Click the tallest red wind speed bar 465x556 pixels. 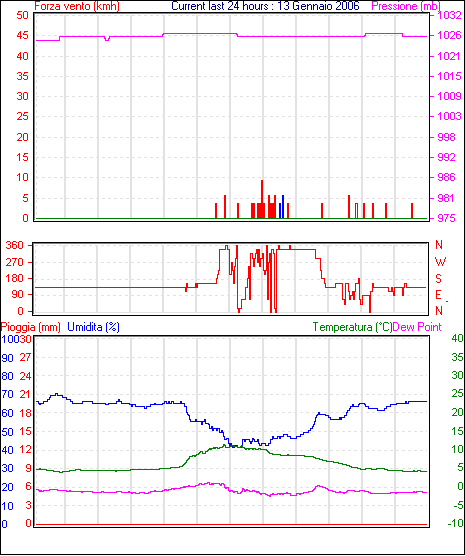coord(262,199)
